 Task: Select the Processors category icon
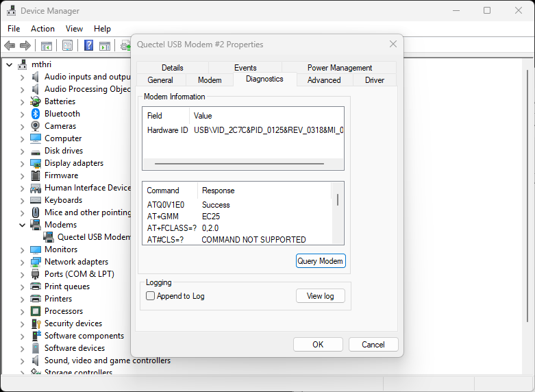36,311
